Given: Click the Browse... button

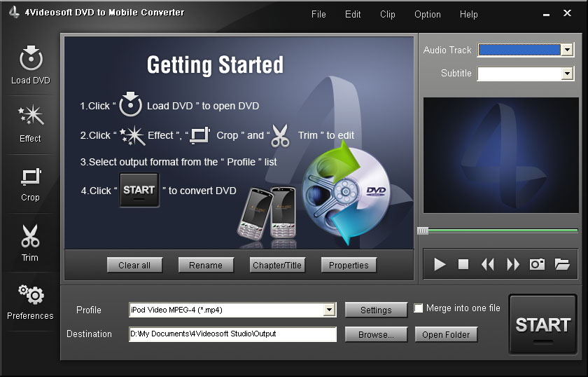Looking at the screenshot, I should coord(376,335).
